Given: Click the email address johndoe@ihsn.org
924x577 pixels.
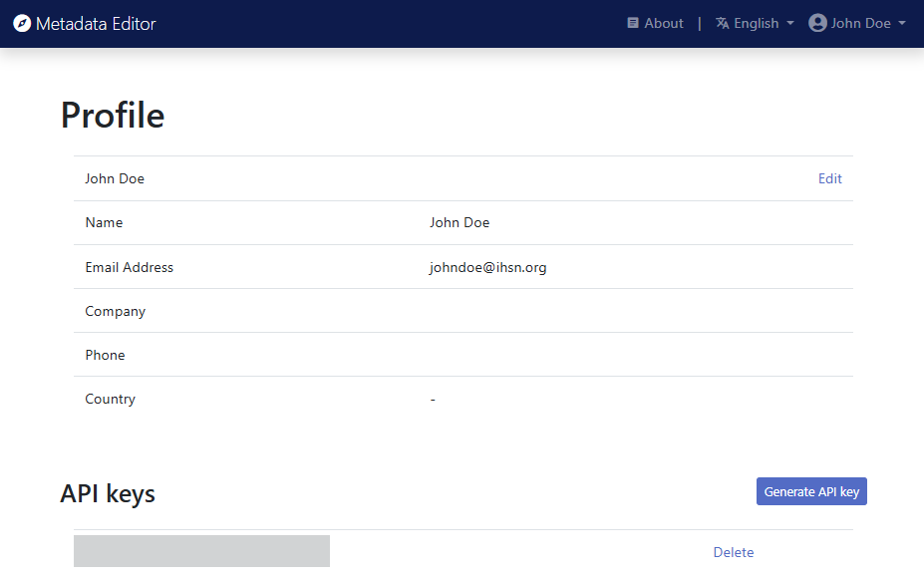Looking at the screenshot, I should [x=488, y=266].
